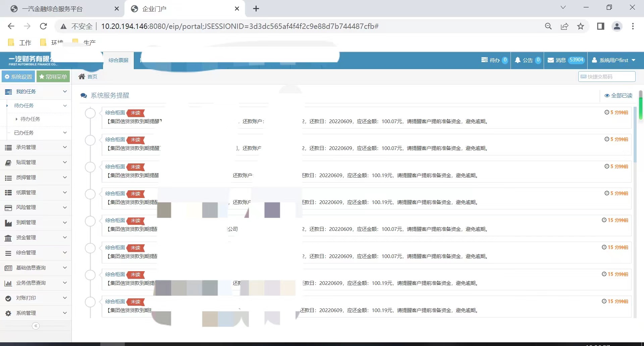
Task: Select the 综合票据 tab
Action: click(x=118, y=60)
